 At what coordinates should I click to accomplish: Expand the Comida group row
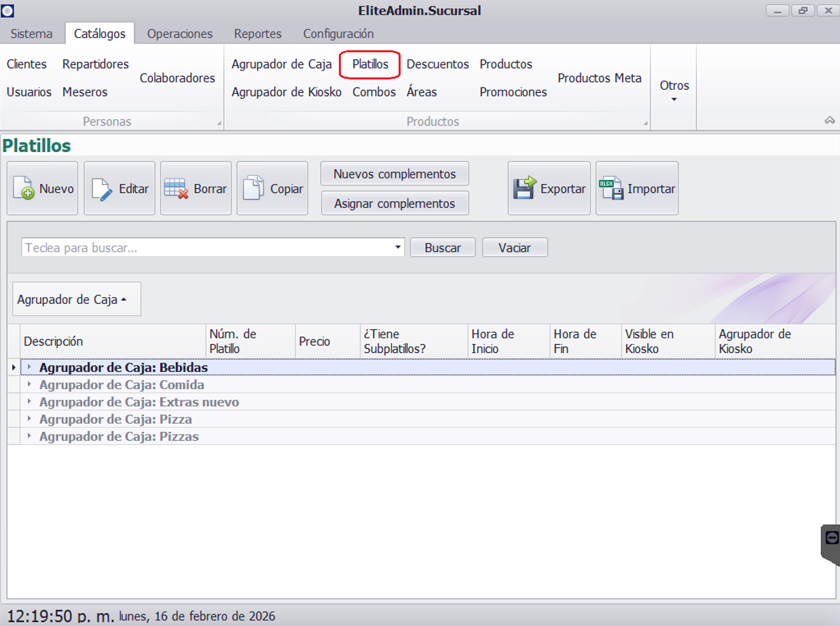click(29, 385)
